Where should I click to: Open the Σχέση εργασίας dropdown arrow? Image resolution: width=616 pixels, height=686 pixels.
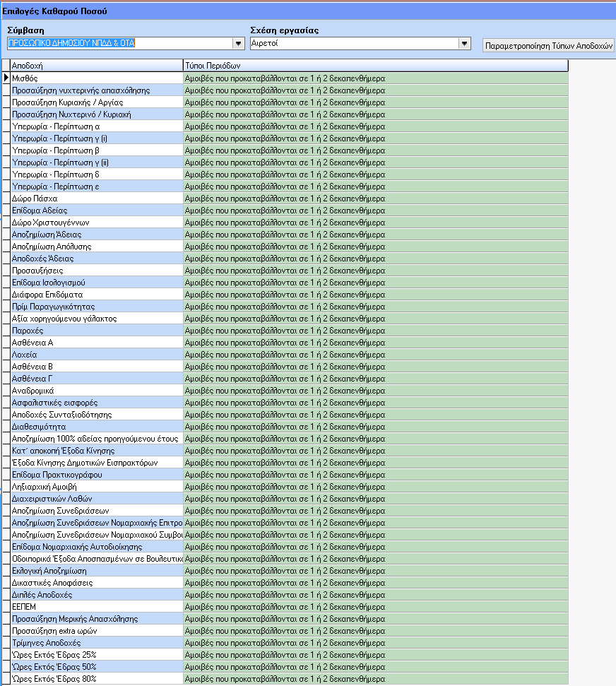(x=464, y=43)
